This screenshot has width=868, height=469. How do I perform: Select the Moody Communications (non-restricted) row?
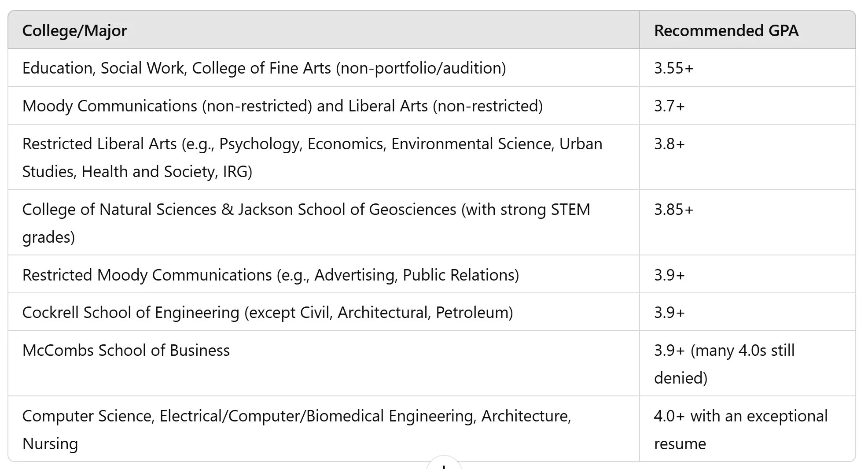click(x=282, y=106)
